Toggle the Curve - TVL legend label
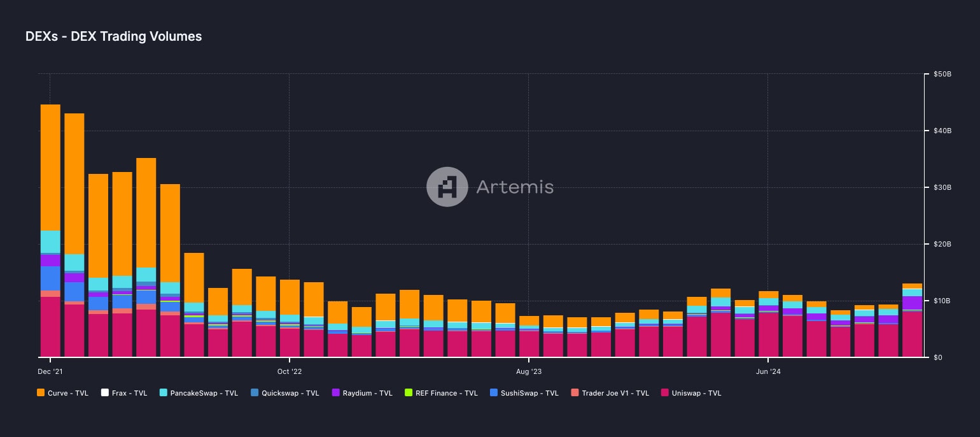The height and width of the screenshot is (437, 980). click(68, 393)
